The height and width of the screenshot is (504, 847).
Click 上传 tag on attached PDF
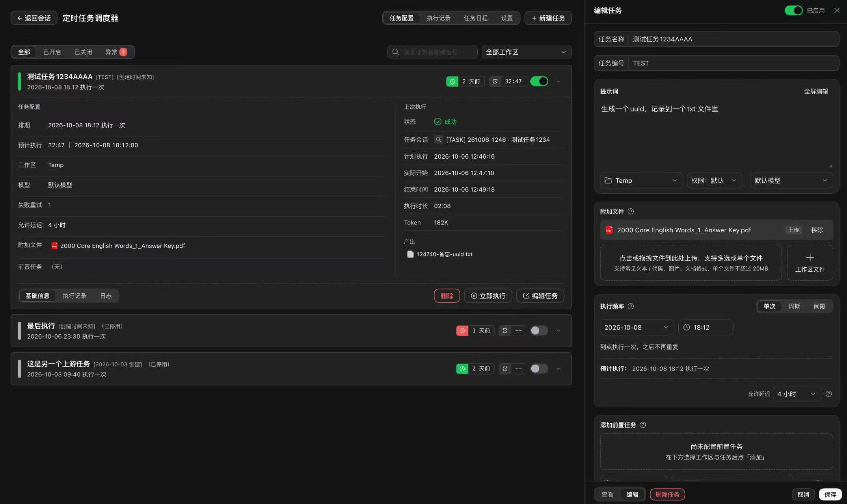click(793, 230)
